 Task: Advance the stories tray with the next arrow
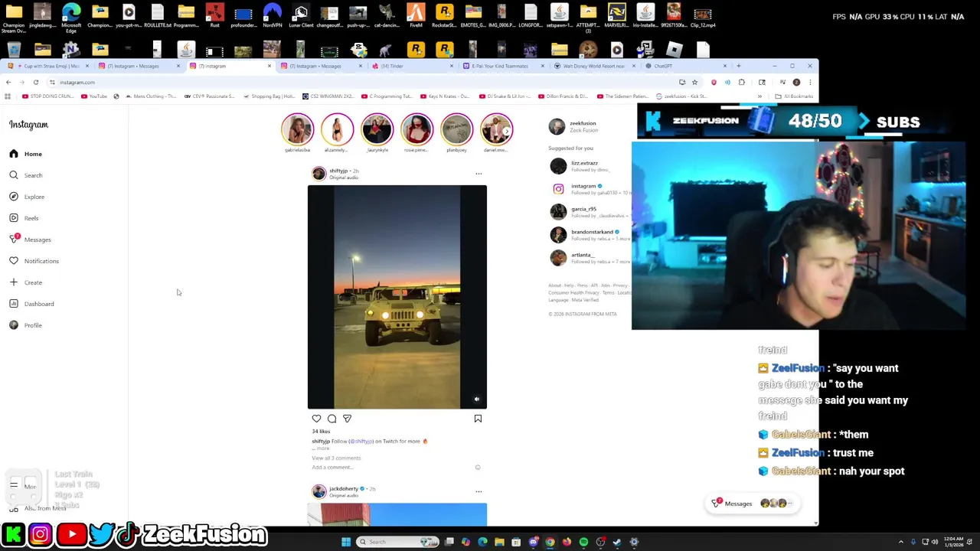click(505, 131)
